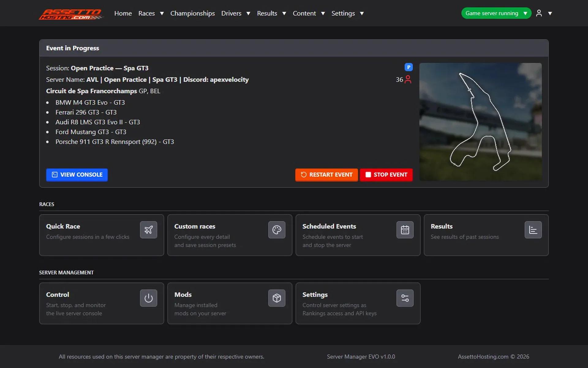Open the Championships page
This screenshot has width=588, height=368.
click(192, 13)
